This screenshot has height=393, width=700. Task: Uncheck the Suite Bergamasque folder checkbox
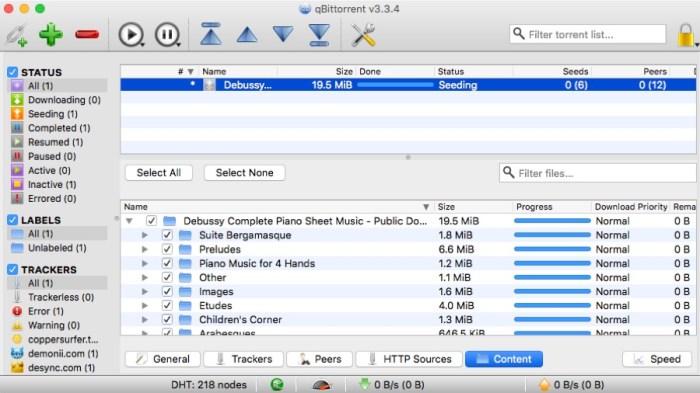point(167,235)
